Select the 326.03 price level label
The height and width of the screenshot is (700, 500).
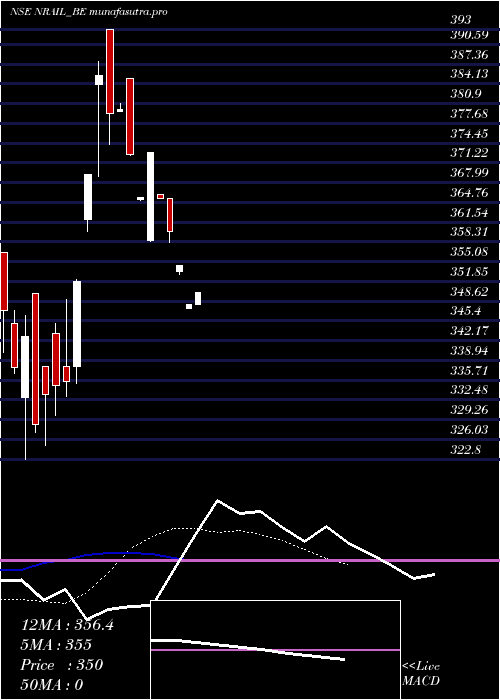(x=469, y=429)
